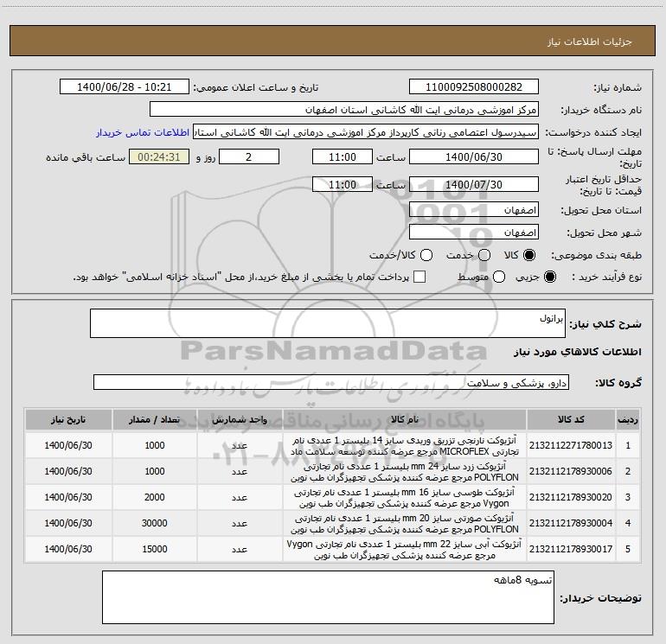Screen dimensions: 666x644
Task: Click buyer notes box تسویه 8ماهه
Action: [328, 597]
